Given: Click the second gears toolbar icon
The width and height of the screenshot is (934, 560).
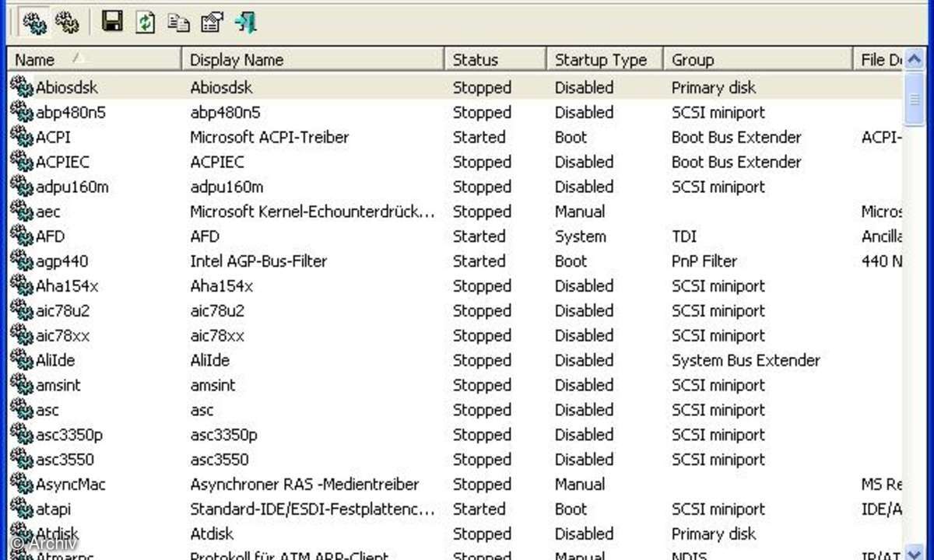Looking at the screenshot, I should click(x=68, y=23).
